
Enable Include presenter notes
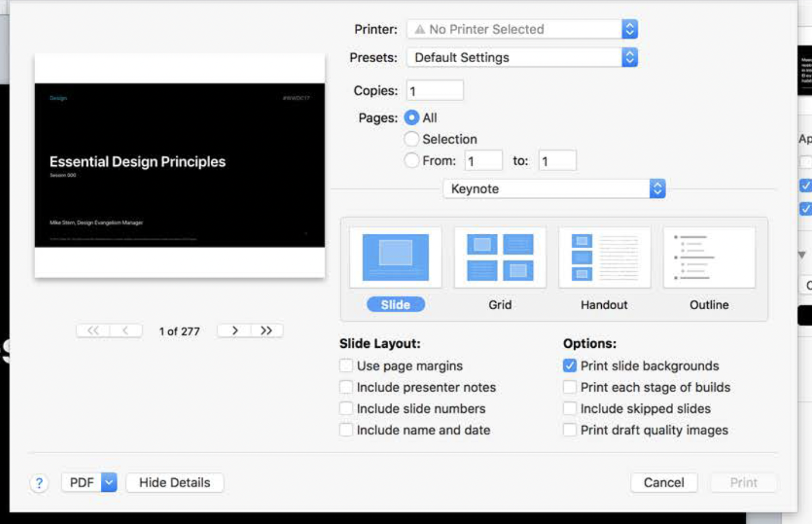(x=346, y=387)
